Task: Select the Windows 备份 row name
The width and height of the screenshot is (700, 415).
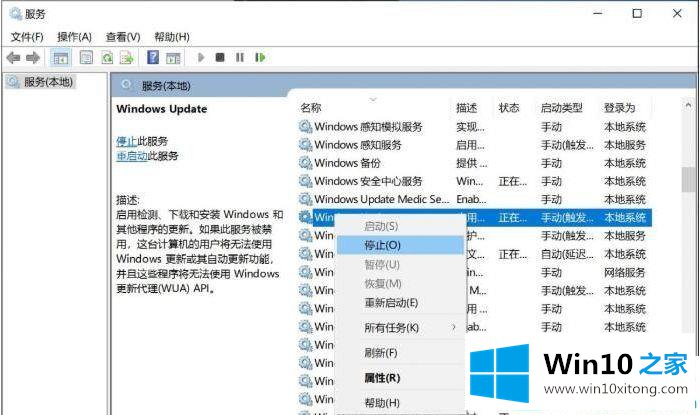Action: coord(347,163)
